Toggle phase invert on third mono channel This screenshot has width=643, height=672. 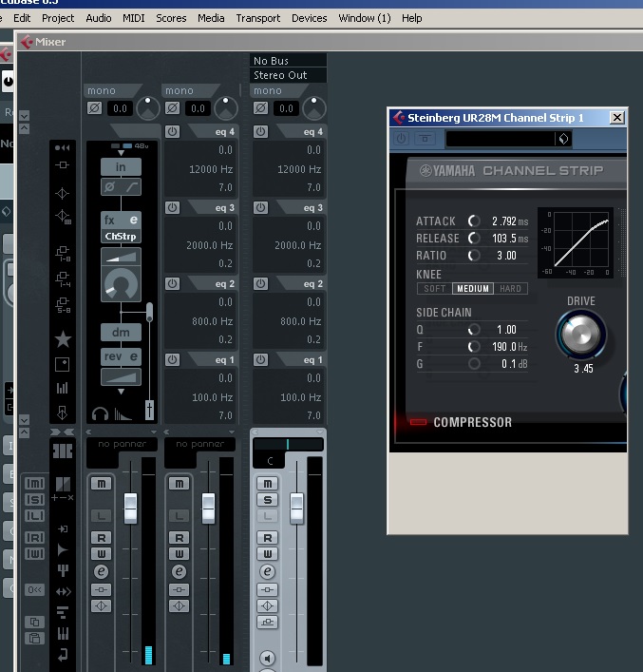[x=261, y=108]
